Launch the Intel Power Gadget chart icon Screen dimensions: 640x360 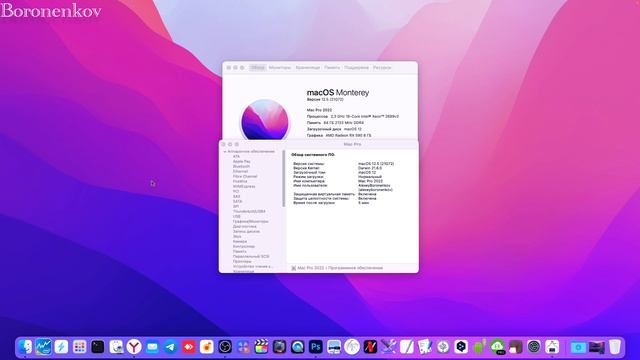point(43,347)
